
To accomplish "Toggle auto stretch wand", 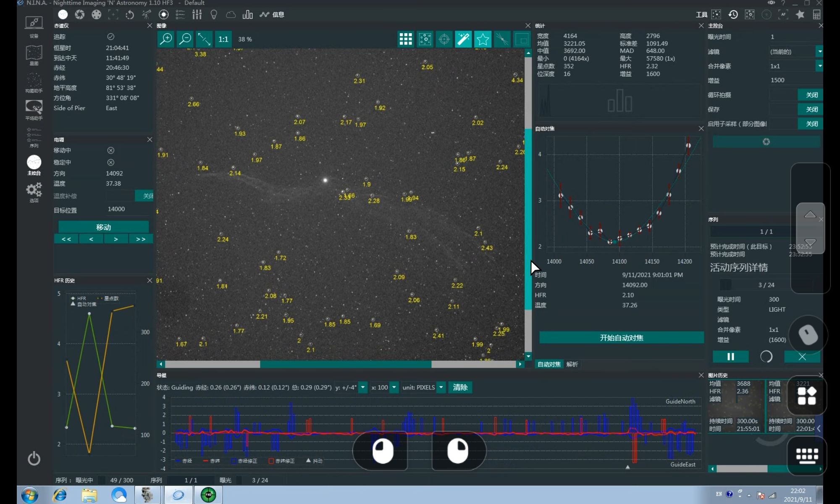I will tap(463, 39).
